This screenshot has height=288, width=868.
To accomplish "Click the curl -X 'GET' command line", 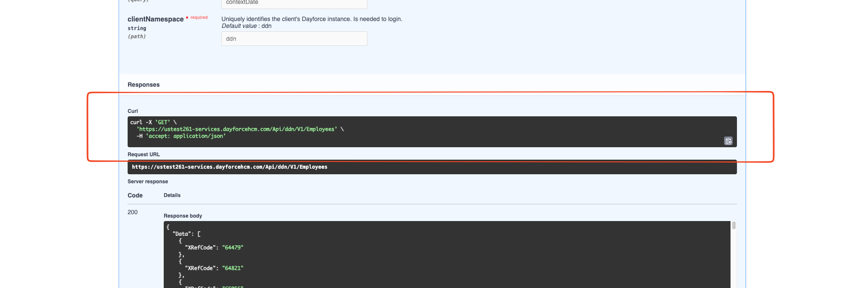I will point(153,122).
